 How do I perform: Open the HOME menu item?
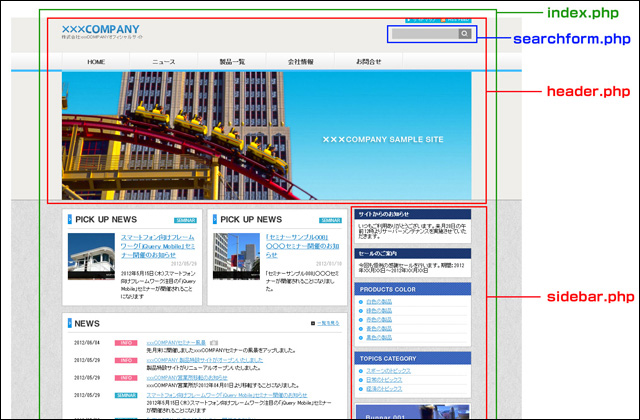tap(96, 62)
